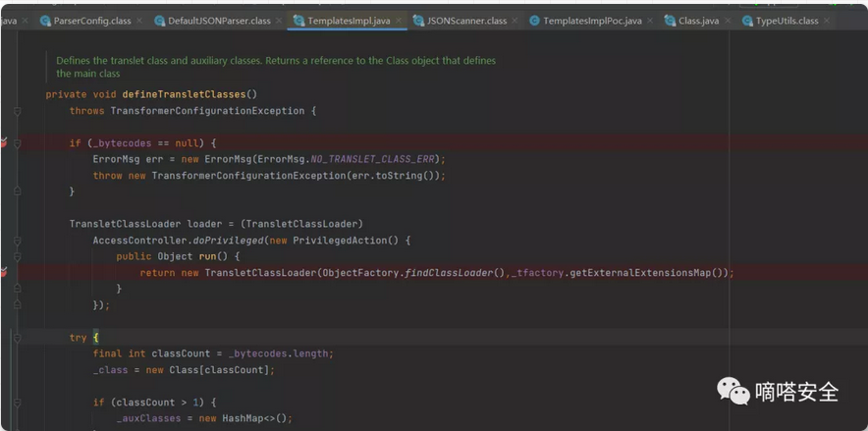868x431 pixels.
Task: Switch to the JSONScanner.class tab
Action: point(466,21)
